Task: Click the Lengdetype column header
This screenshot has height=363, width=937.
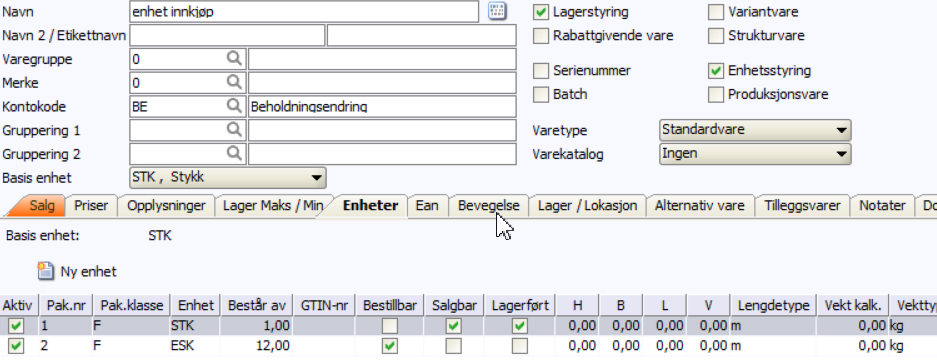Action: pyautogui.click(x=773, y=306)
